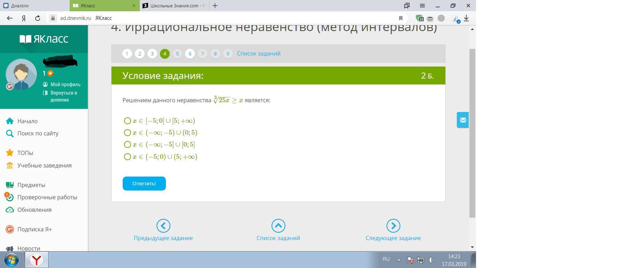Click the bookmark icon in address bar
Image resolution: width=644 pixels, height=268 pixels.
pos(401,18)
